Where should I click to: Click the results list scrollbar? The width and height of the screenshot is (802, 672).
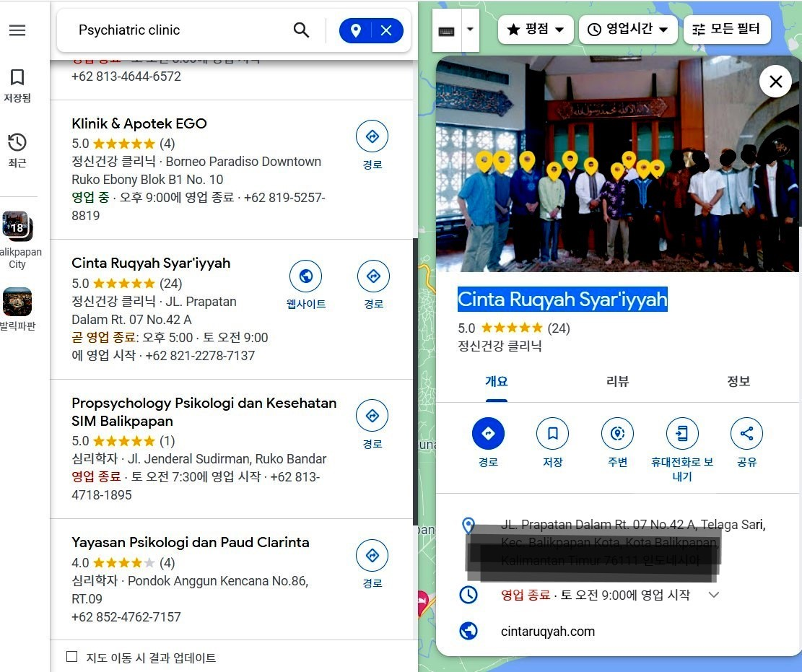[x=415, y=381]
